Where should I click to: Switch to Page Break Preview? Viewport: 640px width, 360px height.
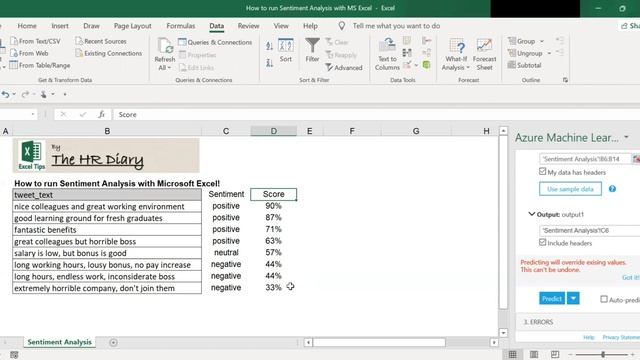point(555,354)
